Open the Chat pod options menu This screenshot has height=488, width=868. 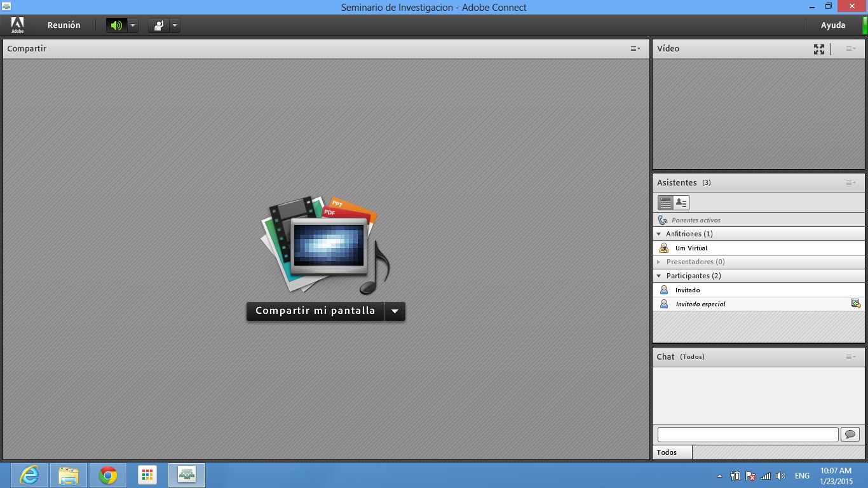851,356
